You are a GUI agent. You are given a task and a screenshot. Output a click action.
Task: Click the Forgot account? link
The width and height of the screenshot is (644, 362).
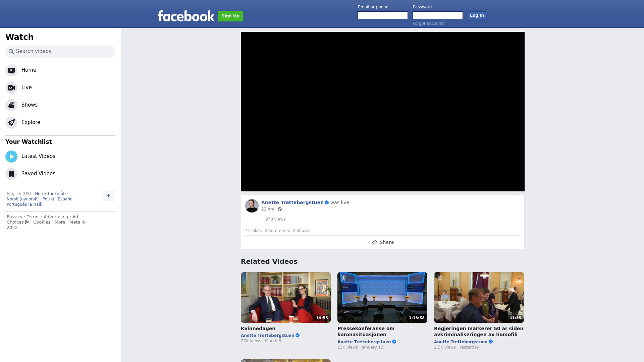(x=429, y=23)
